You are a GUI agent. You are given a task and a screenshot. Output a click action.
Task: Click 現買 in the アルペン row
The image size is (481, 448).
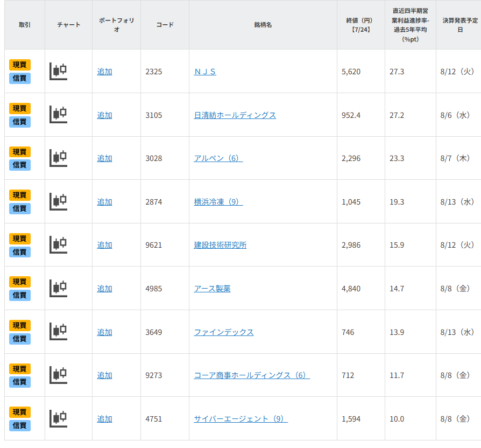coord(20,152)
